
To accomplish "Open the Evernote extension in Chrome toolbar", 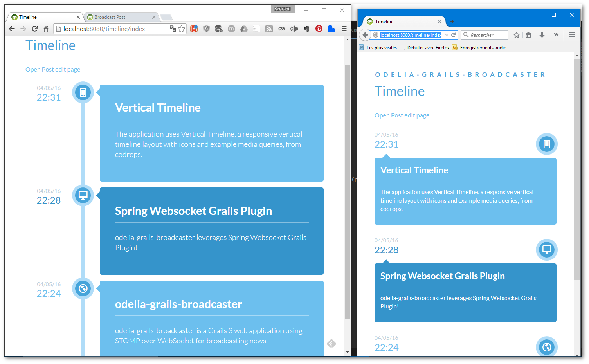I will [x=306, y=29].
